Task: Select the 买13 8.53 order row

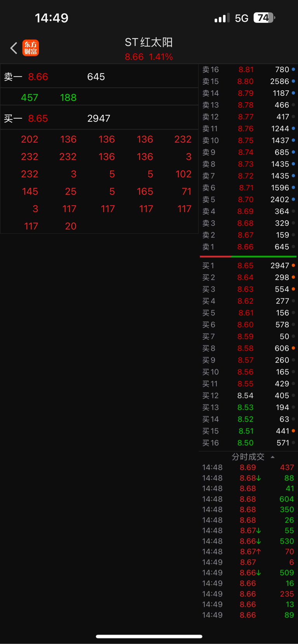Action: pyautogui.click(x=248, y=407)
